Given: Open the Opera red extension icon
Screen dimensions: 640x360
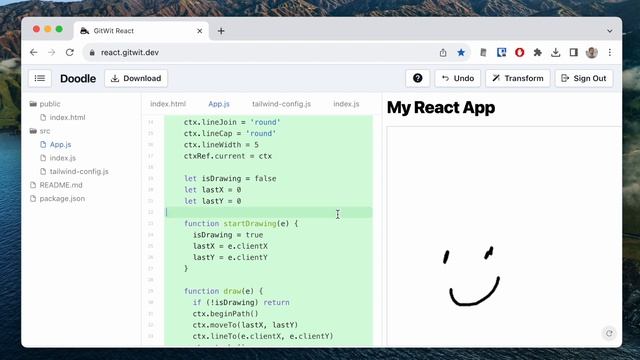Looking at the screenshot, I should click(519, 52).
